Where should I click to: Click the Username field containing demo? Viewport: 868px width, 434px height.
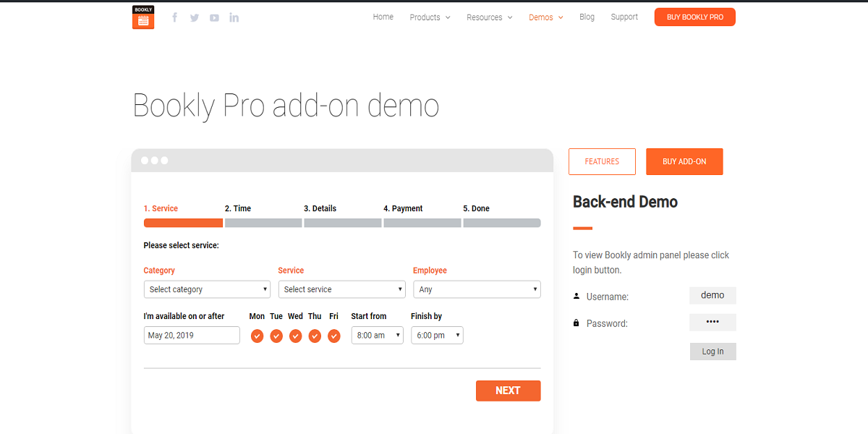click(712, 295)
